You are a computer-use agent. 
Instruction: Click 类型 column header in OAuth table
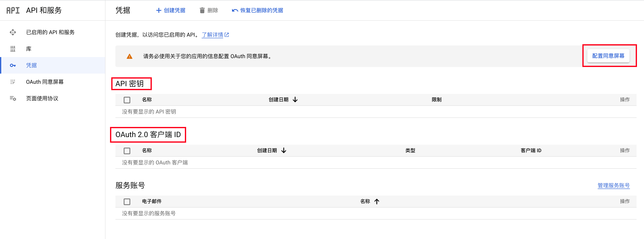(x=410, y=151)
